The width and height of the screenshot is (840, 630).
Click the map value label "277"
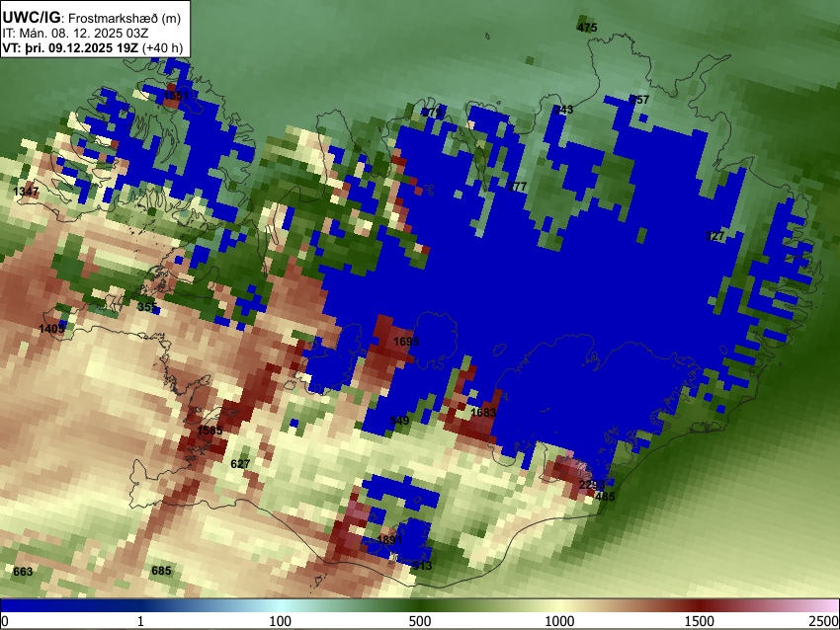[517, 187]
